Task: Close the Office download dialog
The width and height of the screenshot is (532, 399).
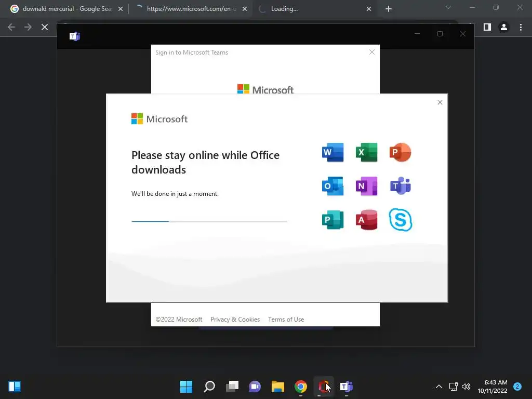Action: tap(440, 102)
